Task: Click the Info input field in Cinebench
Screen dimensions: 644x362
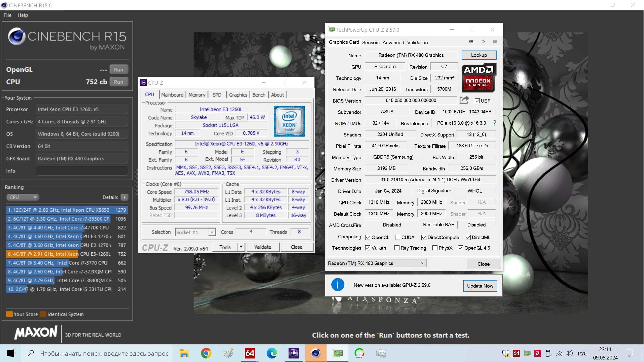Action: 82,171
